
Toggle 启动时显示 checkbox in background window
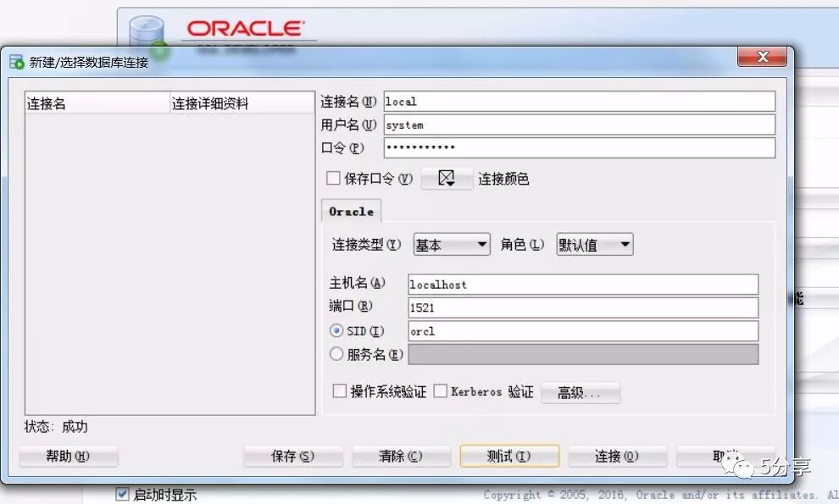(x=122, y=494)
